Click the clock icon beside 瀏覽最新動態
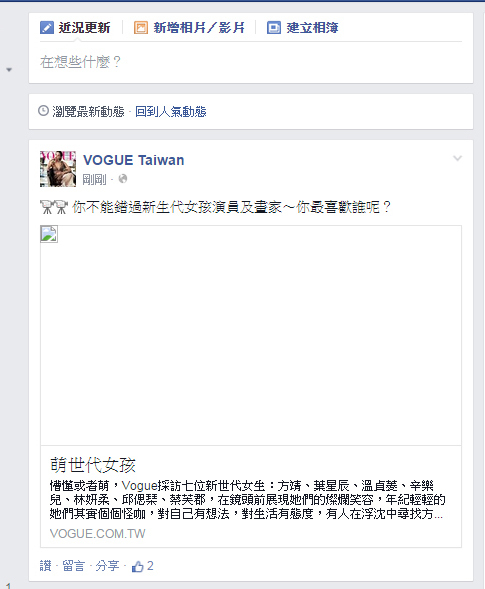The height and width of the screenshot is (589, 485). pyautogui.click(x=44, y=110)
